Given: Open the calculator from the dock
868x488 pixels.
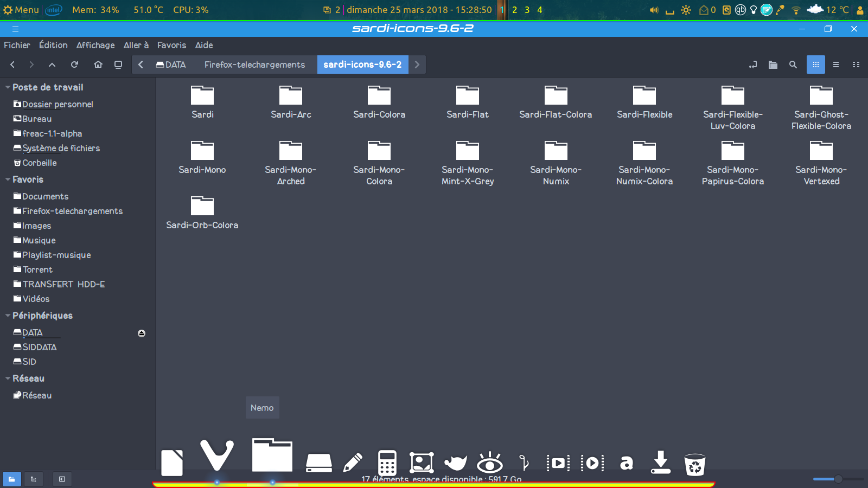Looking at the screenshot, I should (x=387, y=463).
